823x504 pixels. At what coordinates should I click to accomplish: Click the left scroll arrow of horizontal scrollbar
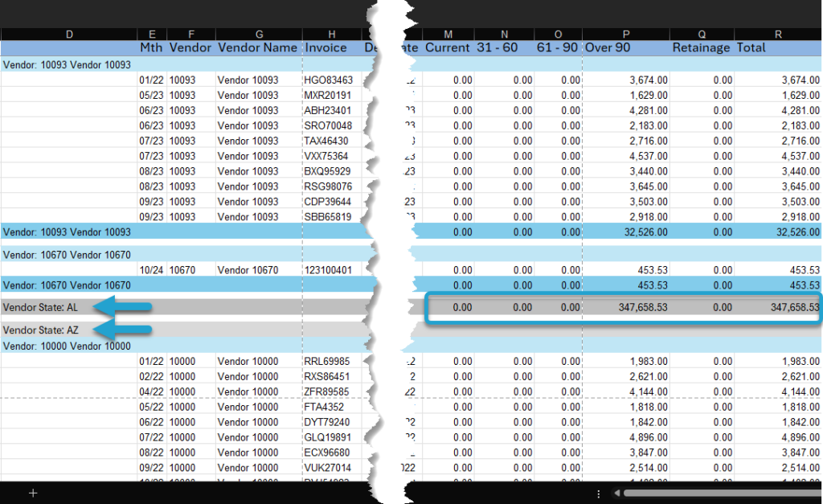(x=617, y=493)
